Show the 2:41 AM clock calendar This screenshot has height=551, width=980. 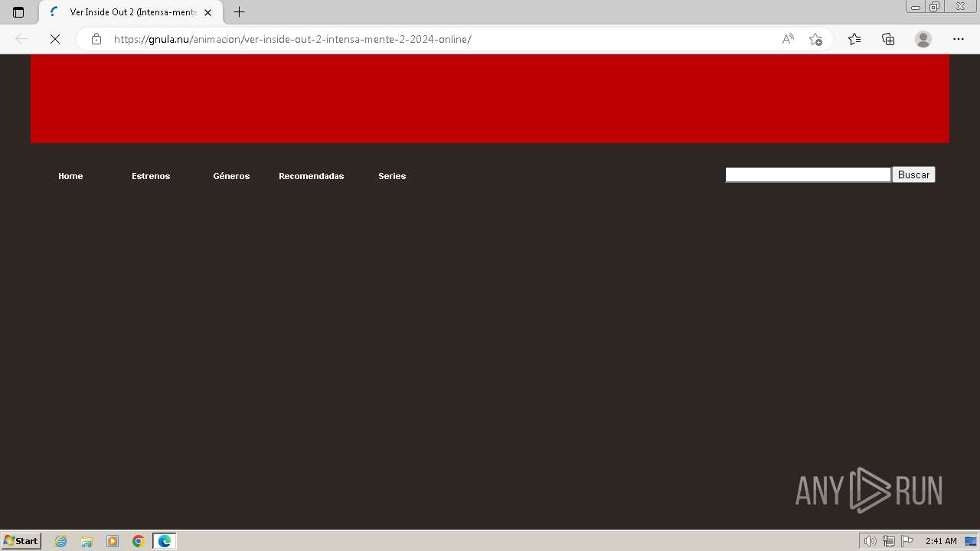[x=941, y=541]
